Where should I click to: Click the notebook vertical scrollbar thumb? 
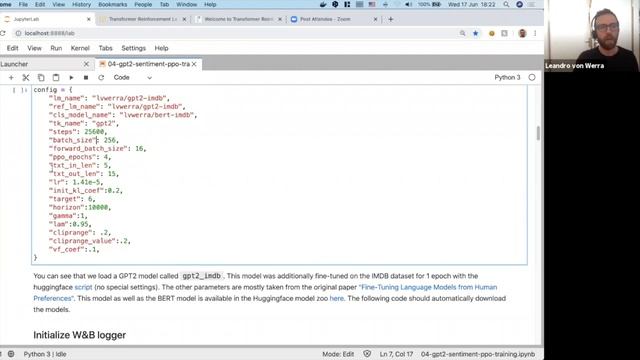538,133
